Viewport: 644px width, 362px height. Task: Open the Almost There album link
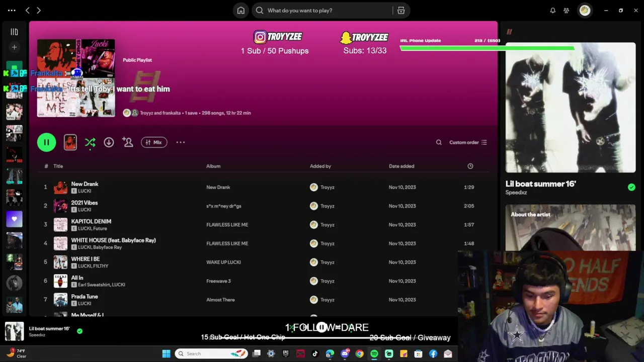pyautogui.click(x=220, y=300)
